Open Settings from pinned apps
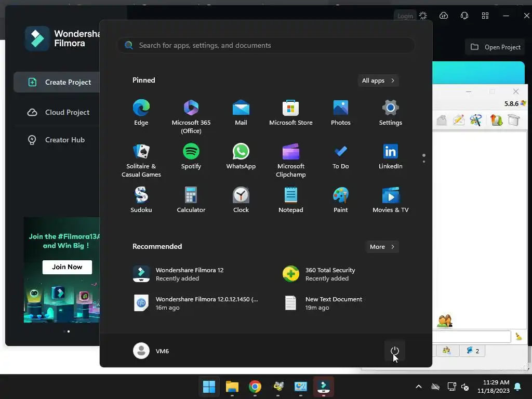 391,113
